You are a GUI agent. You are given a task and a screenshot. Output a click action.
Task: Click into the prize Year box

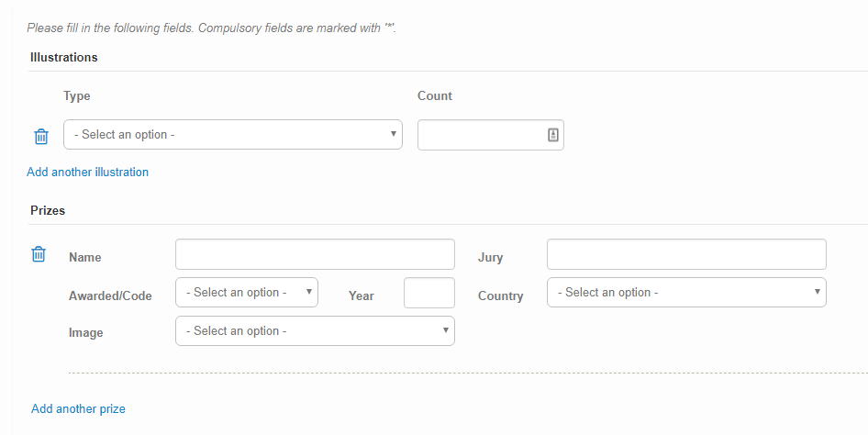pyautogui.click(x=429, y=293)
